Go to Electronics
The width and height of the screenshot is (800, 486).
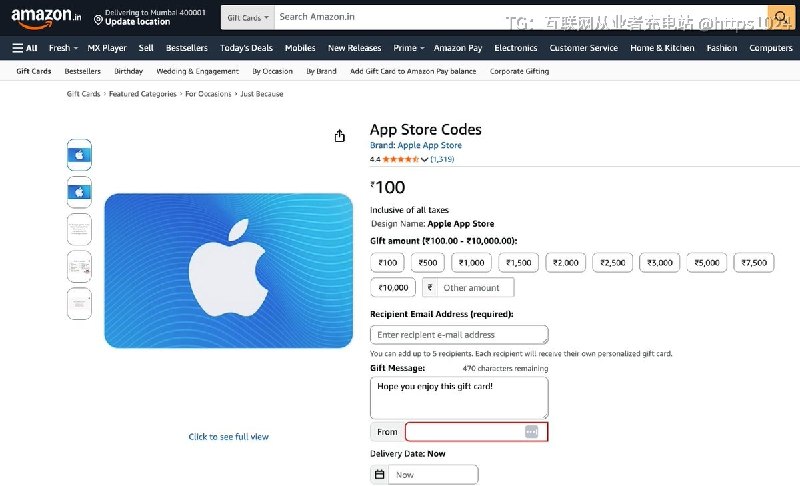click(x=516, y=48)
